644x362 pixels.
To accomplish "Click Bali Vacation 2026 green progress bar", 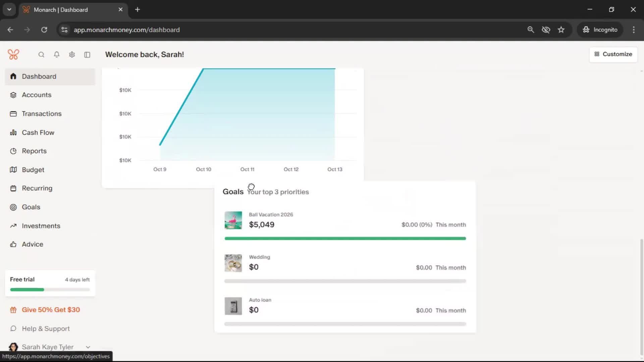I will pyautogui.click(x=345, y=238).
